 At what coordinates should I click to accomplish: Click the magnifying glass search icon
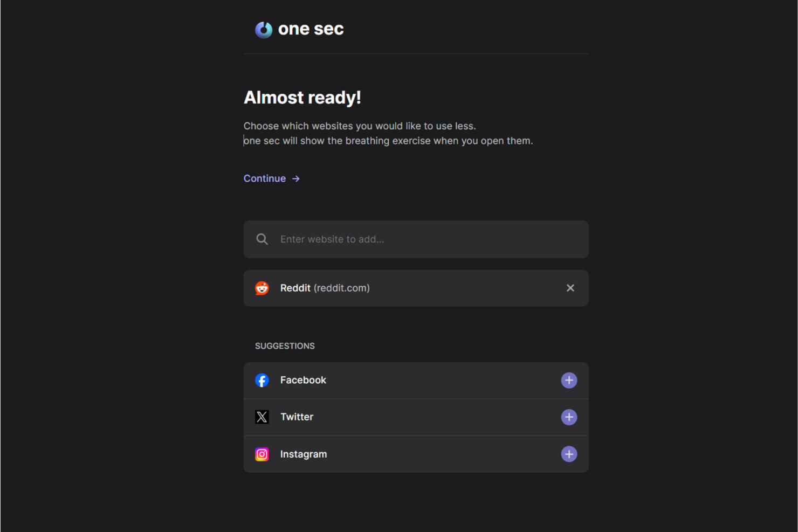pyautogui.click(x=262, y=239)
